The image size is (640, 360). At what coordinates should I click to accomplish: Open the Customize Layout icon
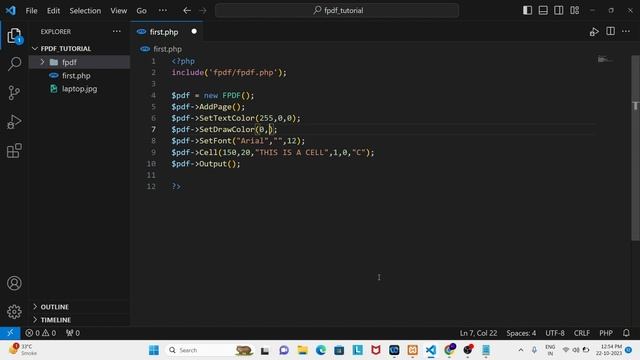coord(575,10)
